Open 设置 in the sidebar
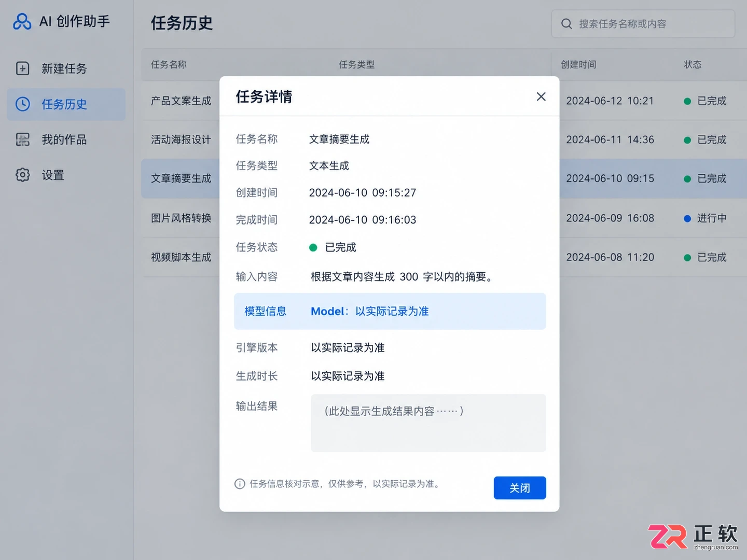Screen dimensions: 747x560 [x=66, y=175]
